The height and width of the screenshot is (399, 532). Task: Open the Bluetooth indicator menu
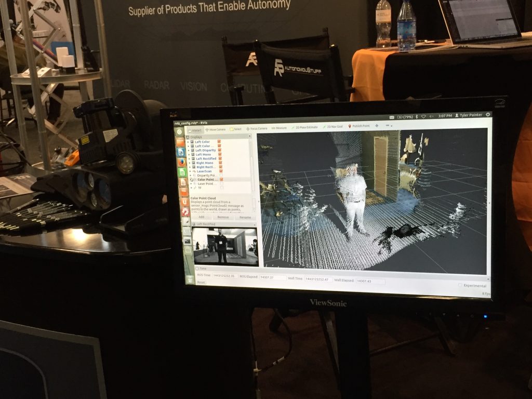tap(417, 117)
